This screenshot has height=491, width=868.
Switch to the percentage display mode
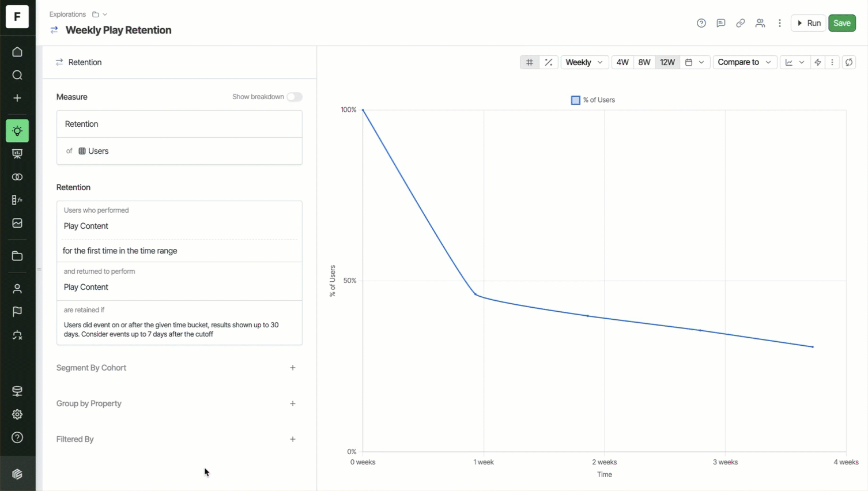coord(549,62)
